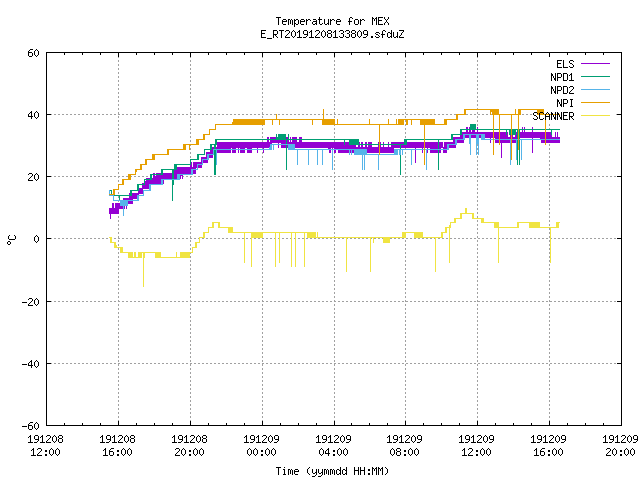The width and height of the screenshot is (640, 480).
Task: Click the y-axis tick label 0
Action: point(36,239)
